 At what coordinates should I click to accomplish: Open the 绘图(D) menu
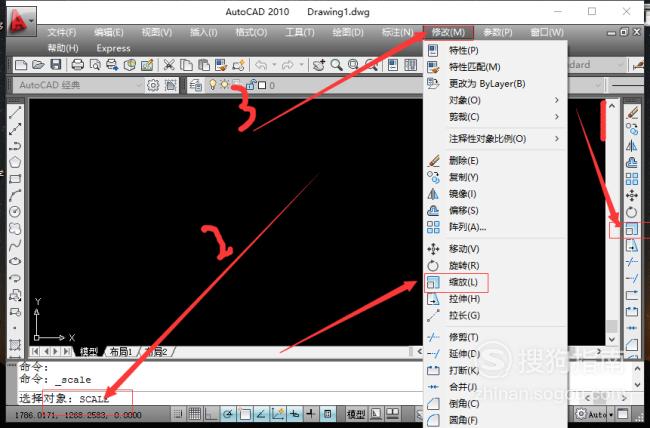[348, 32]
